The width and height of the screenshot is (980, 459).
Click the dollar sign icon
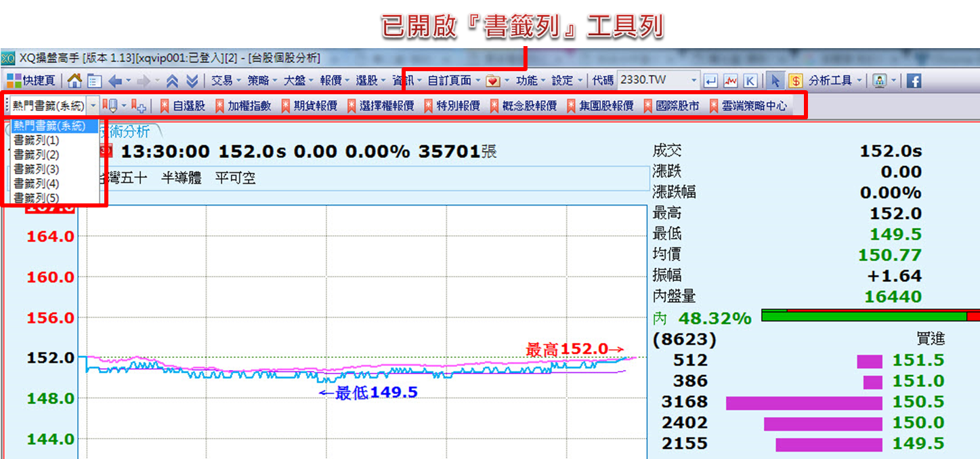point(794,81)
